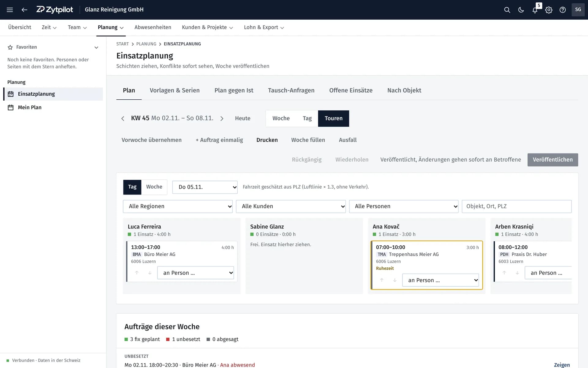Open the Do 05.11. day dropdown
This screenshot has height=368, width=588.
[x=205, y=187]
